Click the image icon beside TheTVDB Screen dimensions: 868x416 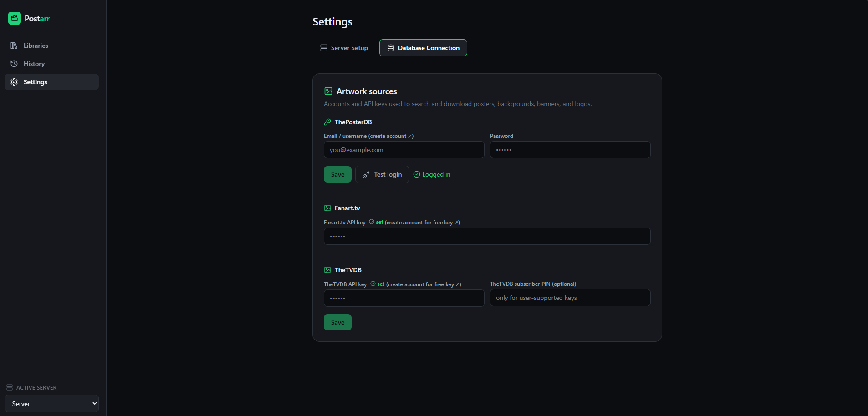[327, 270]
